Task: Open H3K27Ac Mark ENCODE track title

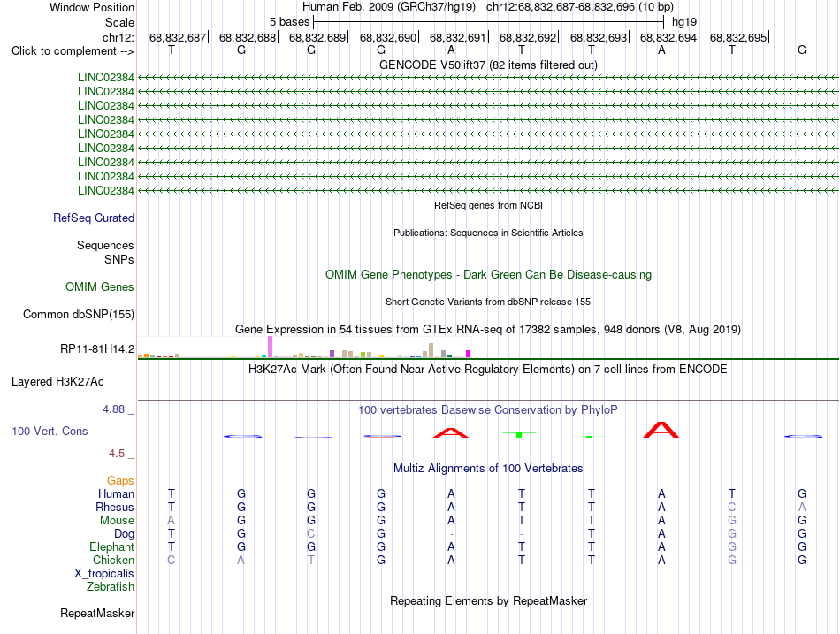Action: pos(488,370)
